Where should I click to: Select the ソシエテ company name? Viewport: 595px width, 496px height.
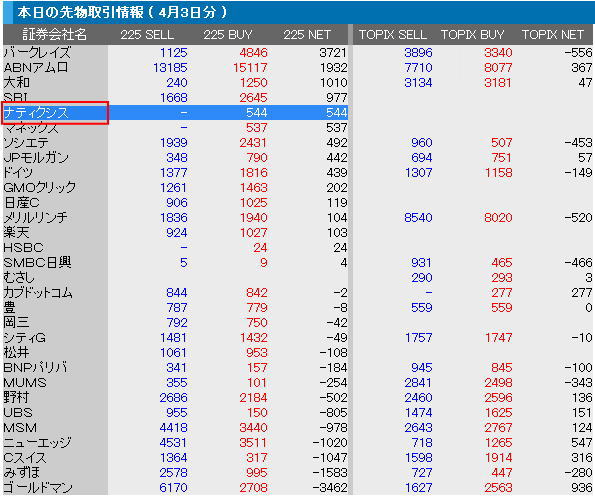26,143
